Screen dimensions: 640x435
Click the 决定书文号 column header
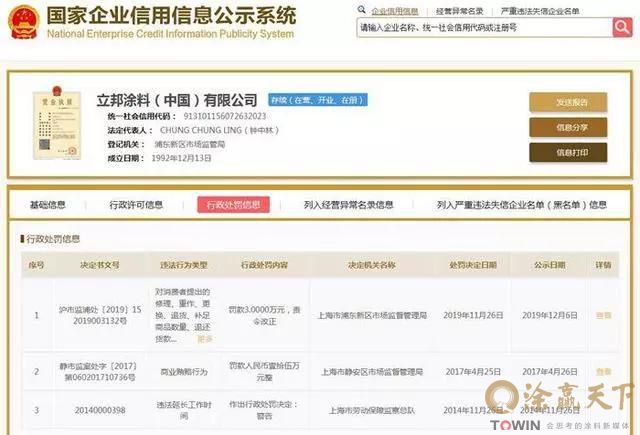point(100,265)
